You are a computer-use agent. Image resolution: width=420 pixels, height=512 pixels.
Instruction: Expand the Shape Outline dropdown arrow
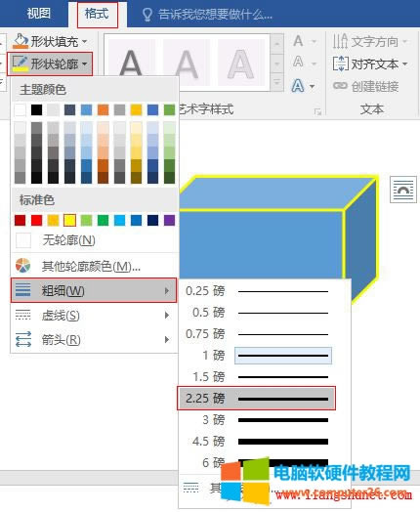click(x=85, y=64)
